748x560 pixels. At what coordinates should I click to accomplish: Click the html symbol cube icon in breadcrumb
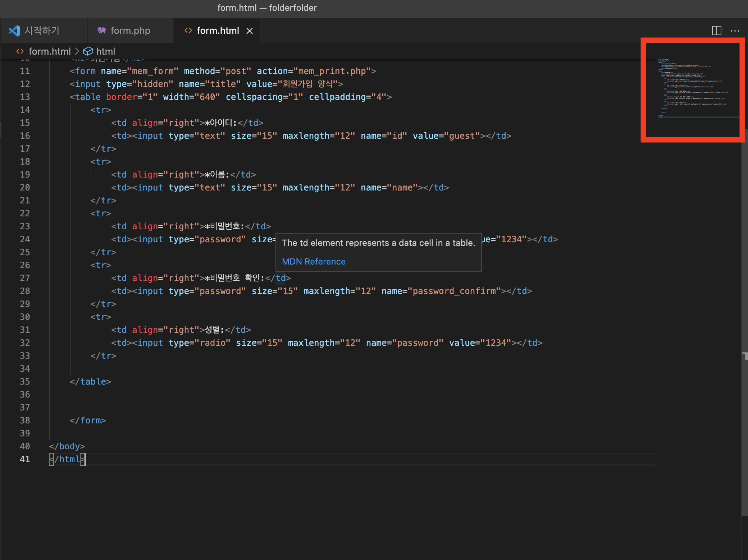[x=88, y=51]
